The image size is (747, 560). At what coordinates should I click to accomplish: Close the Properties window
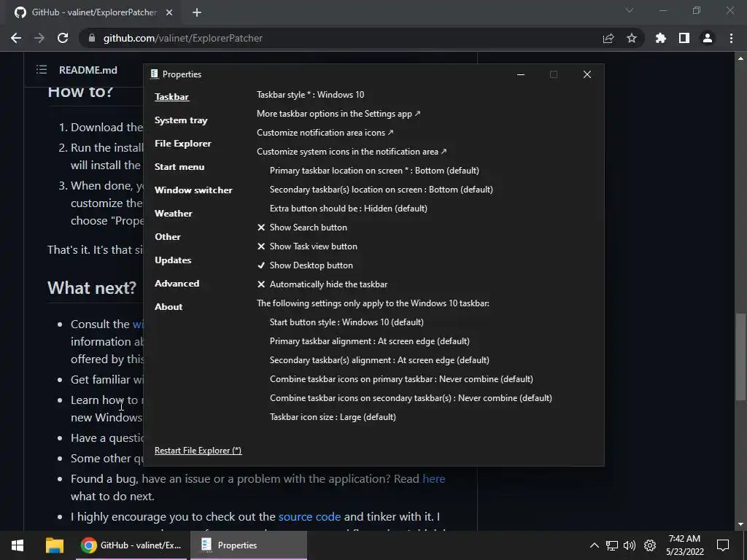587,74
